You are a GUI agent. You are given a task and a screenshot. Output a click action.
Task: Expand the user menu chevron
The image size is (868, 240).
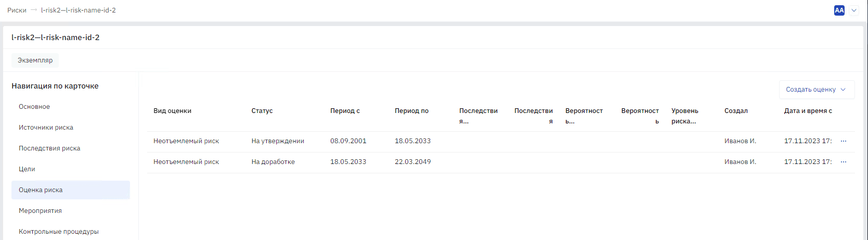pyautogui.click(x=854, y=10)
